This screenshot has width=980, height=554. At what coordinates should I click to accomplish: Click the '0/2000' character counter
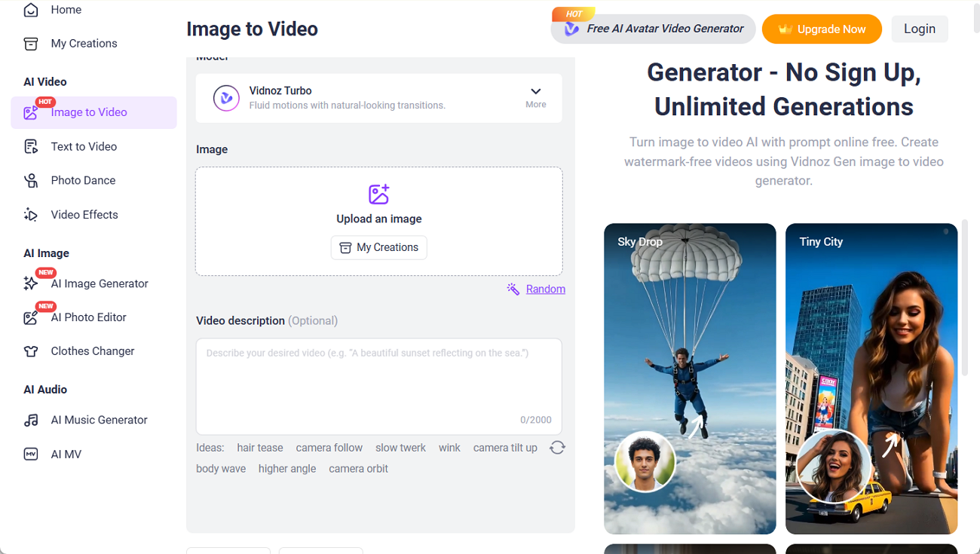[x=536, y=421]
